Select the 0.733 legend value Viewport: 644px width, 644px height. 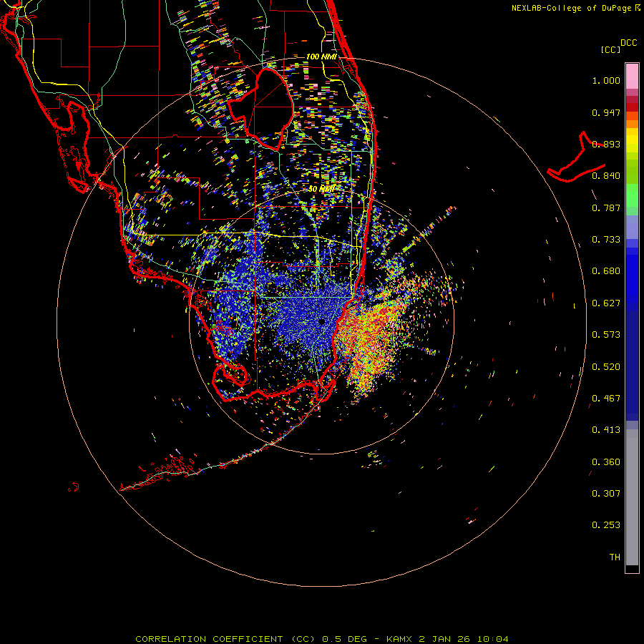(x=606, y=240)
